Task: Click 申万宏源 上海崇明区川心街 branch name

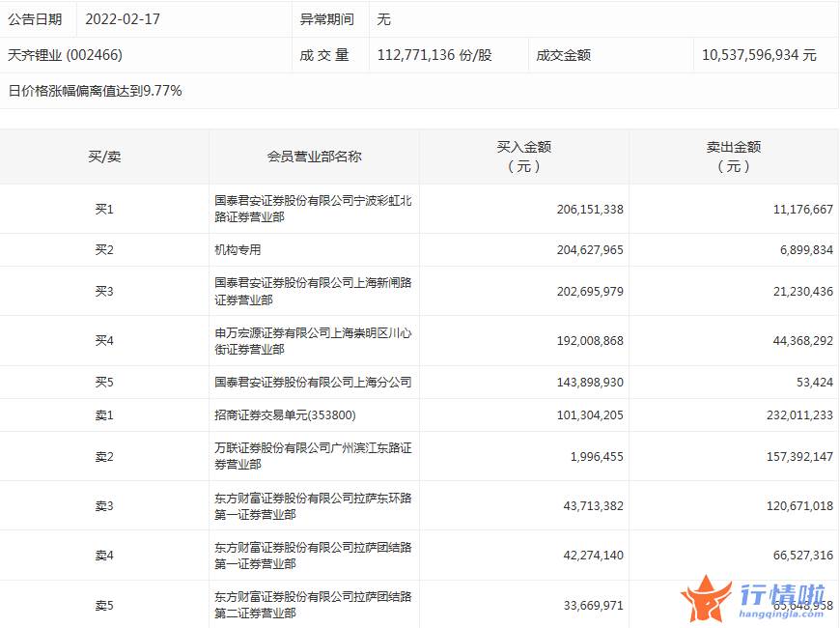Action: 313,341
